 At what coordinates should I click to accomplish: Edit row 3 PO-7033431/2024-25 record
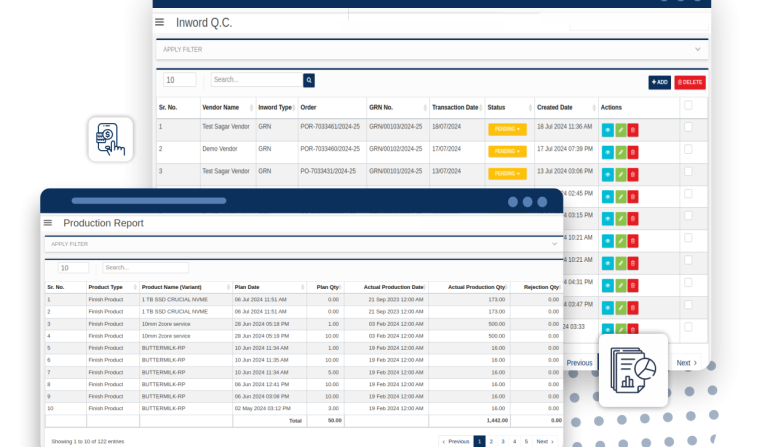621,174
